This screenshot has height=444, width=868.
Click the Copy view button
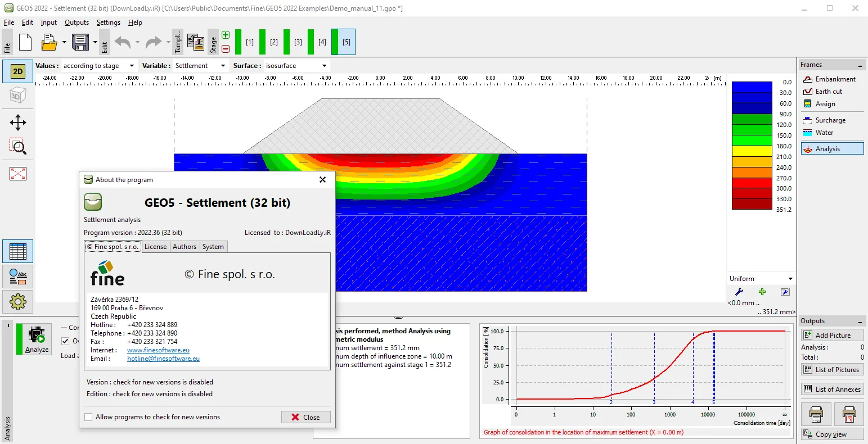[833, 434]
